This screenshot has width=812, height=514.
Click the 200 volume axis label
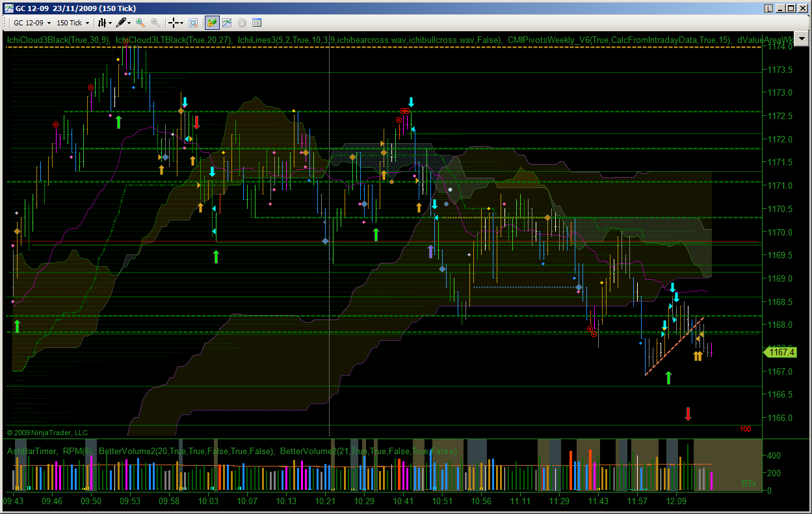pyautogui.click(x=774, y=473)
